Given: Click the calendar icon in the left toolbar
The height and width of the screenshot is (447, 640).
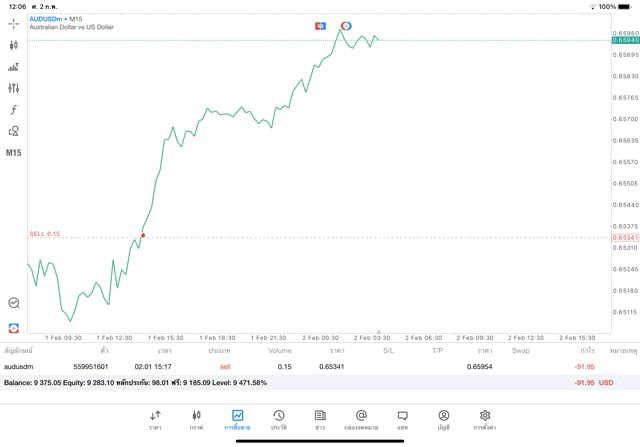Looking at the screenshot, I should 13,327.
